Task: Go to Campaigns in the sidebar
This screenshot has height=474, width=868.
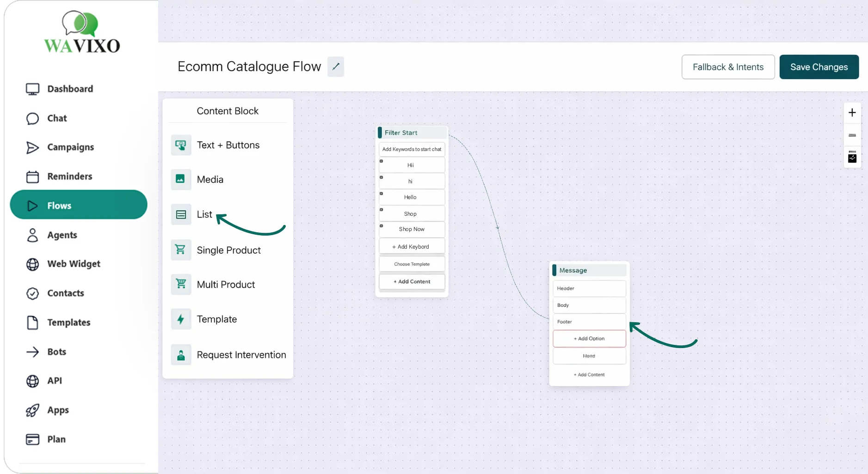Action: [70, 147]
